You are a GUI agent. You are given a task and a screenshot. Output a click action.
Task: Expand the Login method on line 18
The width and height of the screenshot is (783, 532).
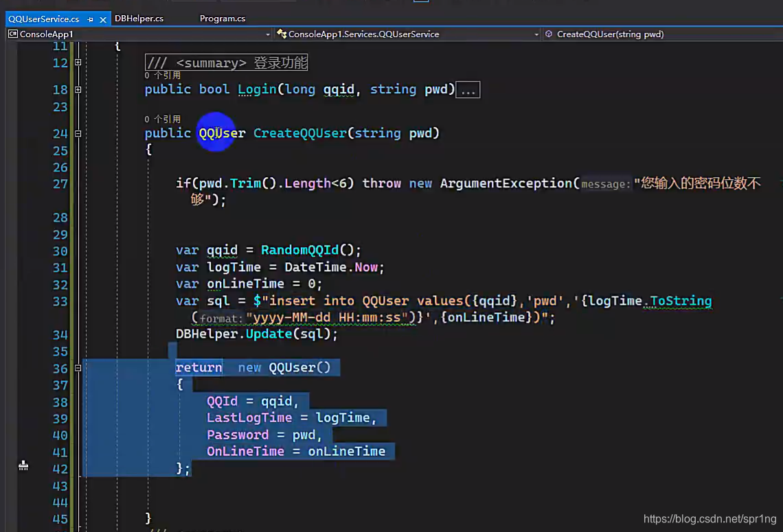(x=78, y=90)
